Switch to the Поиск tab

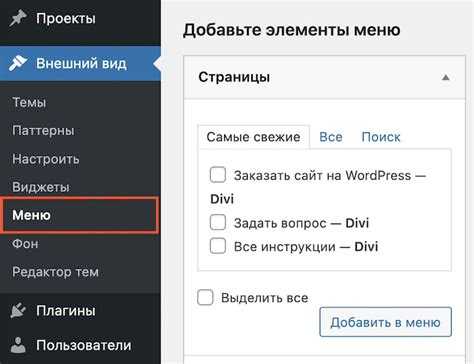pyautogui.click(x=381, y=137)
